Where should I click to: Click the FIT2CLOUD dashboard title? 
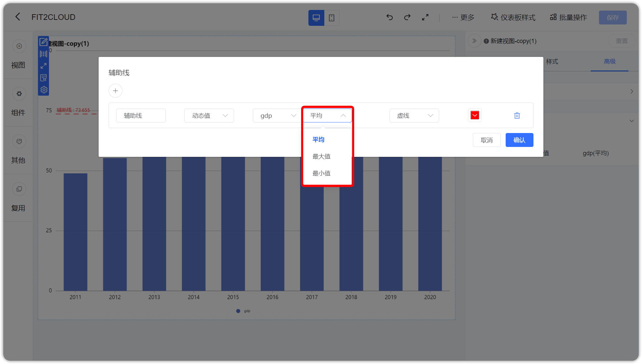[53, 17]
